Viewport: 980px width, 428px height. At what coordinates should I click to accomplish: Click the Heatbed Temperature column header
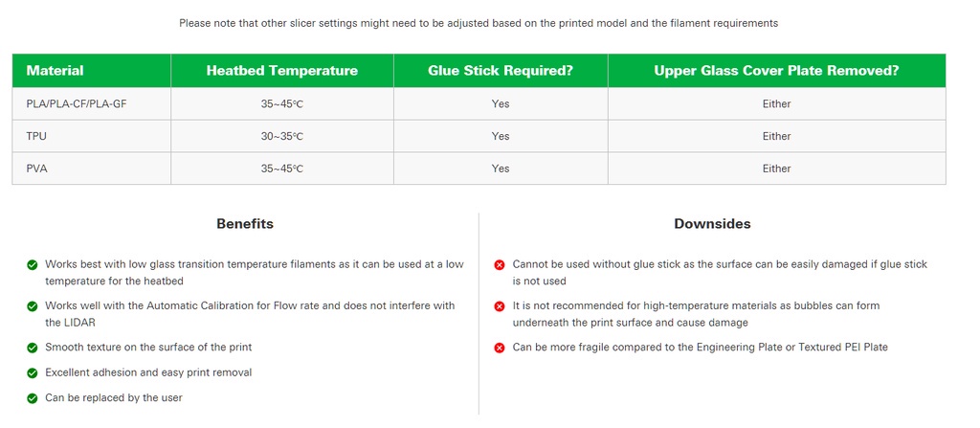pos(282,71)
